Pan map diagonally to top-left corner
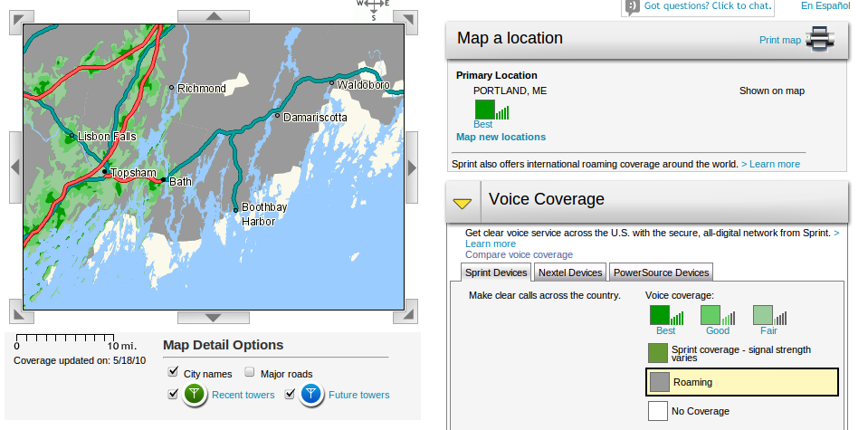 click(x=24, y=18)
